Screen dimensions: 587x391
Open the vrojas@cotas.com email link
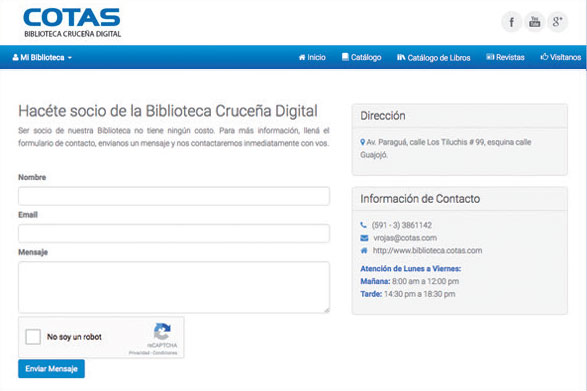pyautogui.click(x=405, y=238)
